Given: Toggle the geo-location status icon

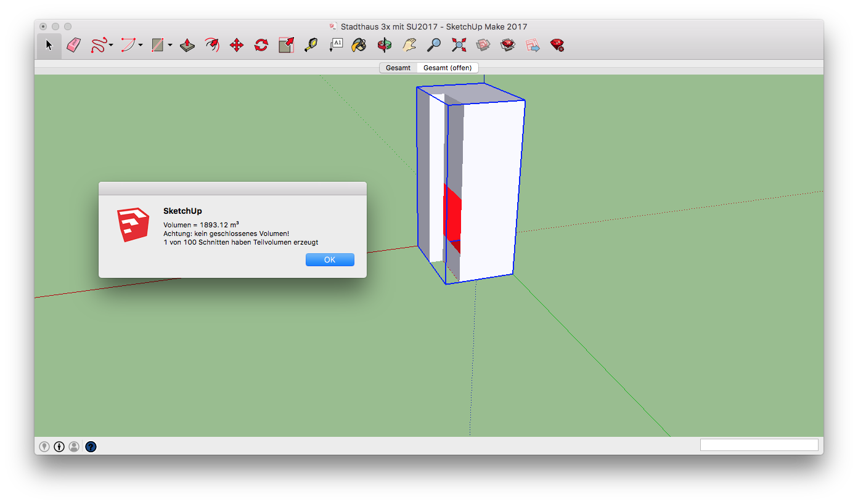Looking at the screenshot, I should pyautogui.click(x=44, y=447).
